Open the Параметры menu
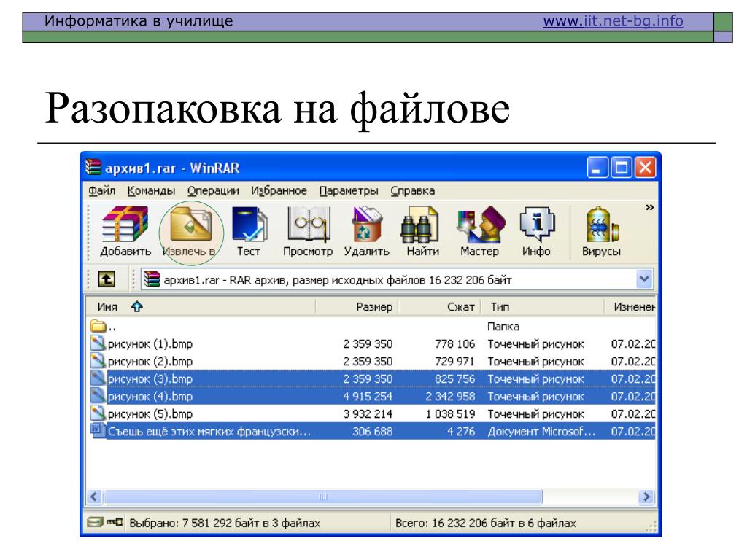747x560 pixels. click(x=348, y=191)
